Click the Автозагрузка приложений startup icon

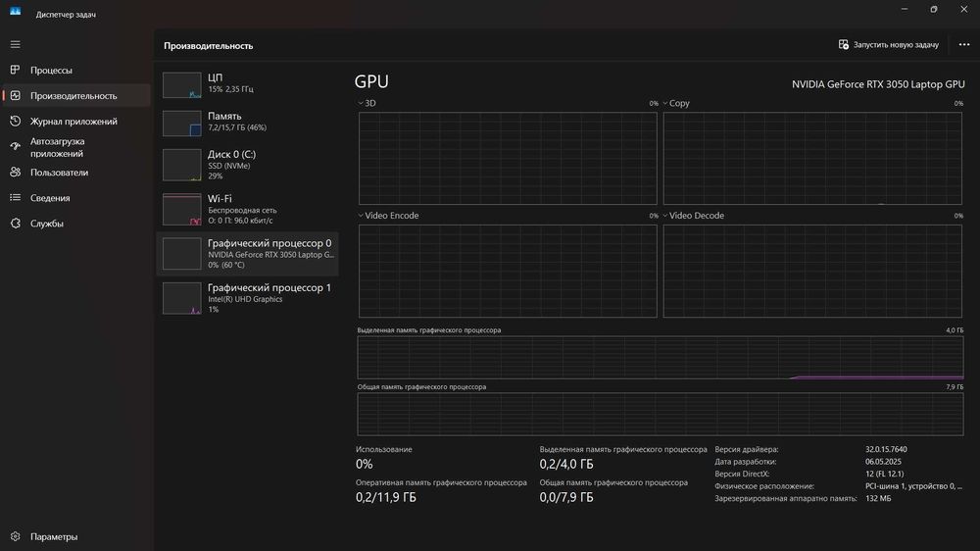15,146
